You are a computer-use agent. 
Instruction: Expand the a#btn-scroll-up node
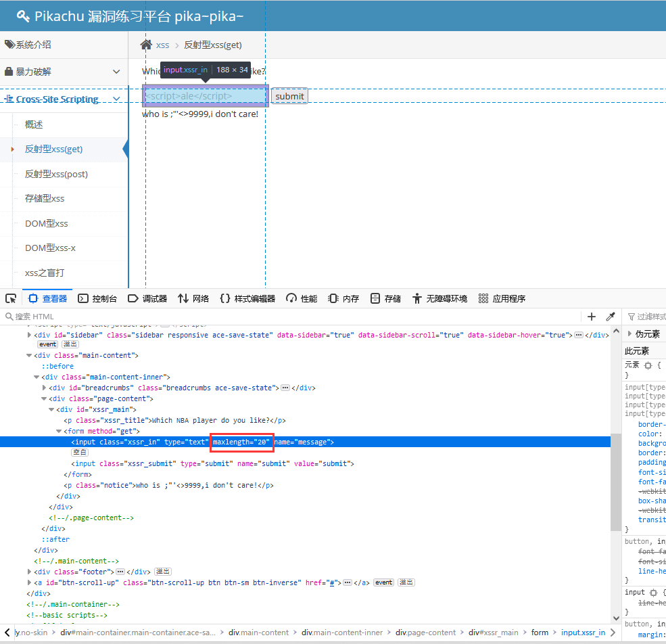coord(29,582)
